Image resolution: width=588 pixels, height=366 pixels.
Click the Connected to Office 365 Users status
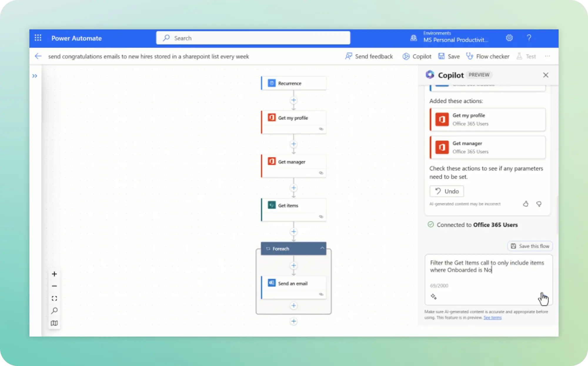(472, 225)
